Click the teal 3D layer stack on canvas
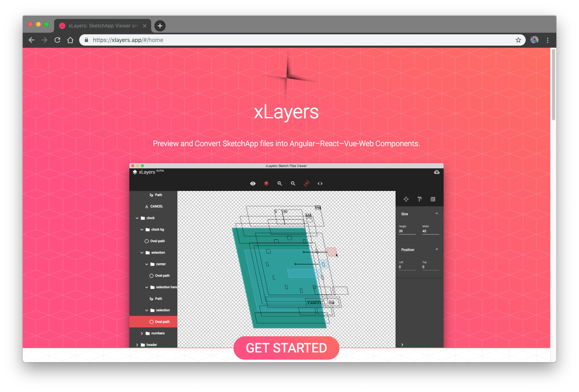 pos(279,278)
